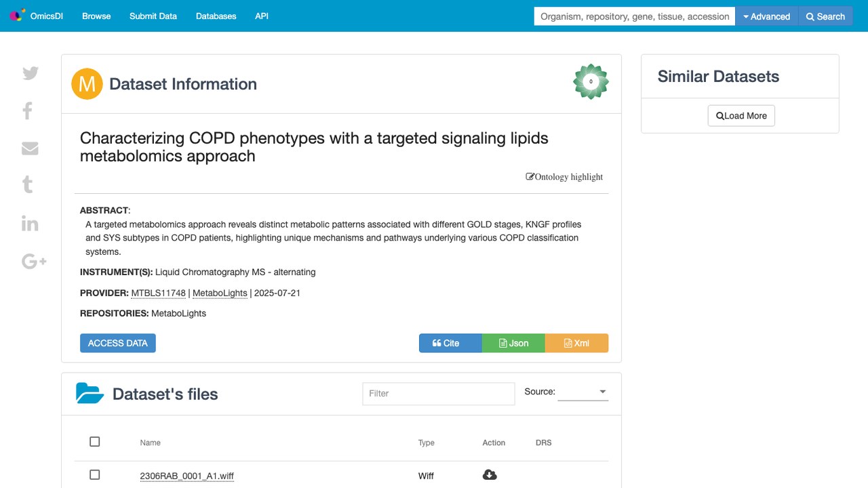Focus the files Filter input
The image size is (868, 488).
439,394
